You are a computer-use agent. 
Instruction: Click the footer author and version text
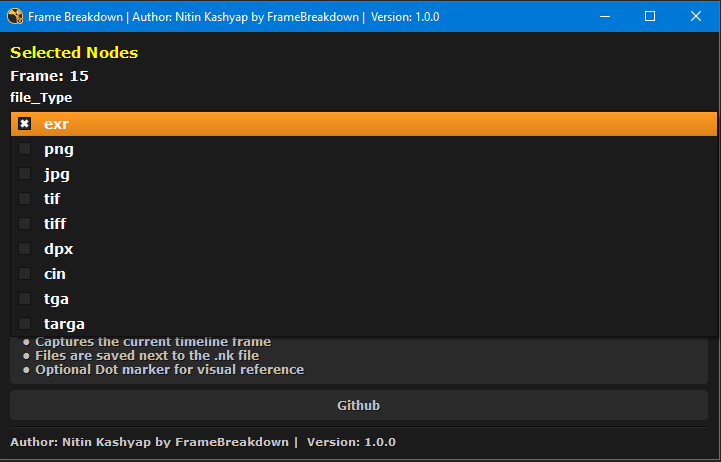tap(203, 442)
